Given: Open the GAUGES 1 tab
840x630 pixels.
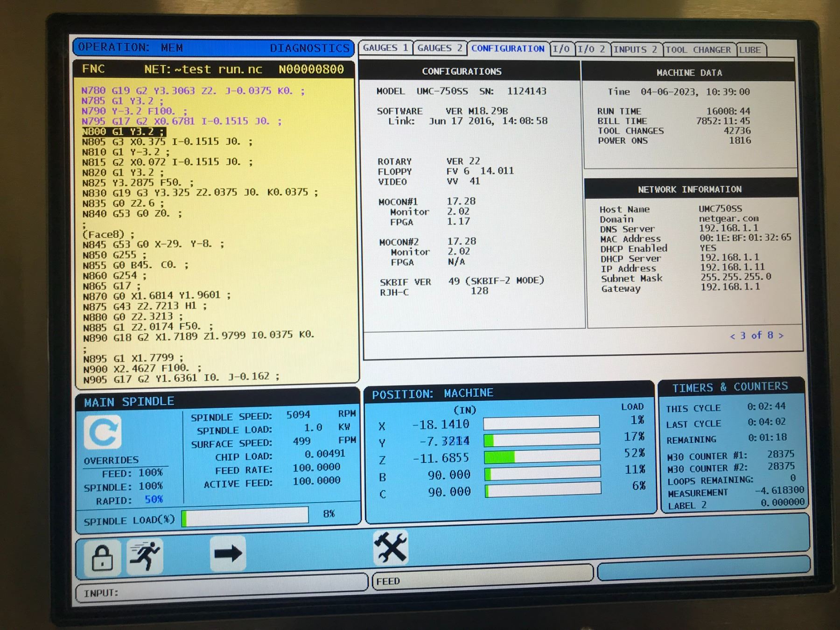Looking at the screenshot, I should 385,48.
